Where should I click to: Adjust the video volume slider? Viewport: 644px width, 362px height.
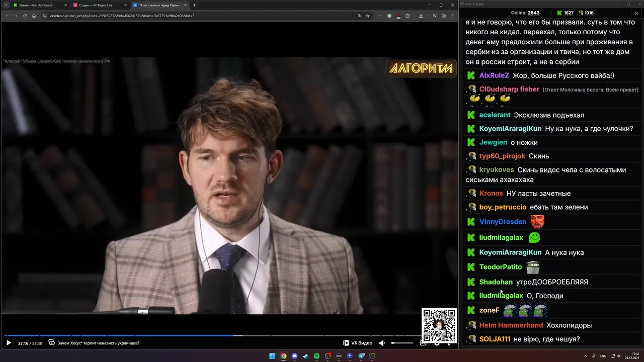point(403,343)
